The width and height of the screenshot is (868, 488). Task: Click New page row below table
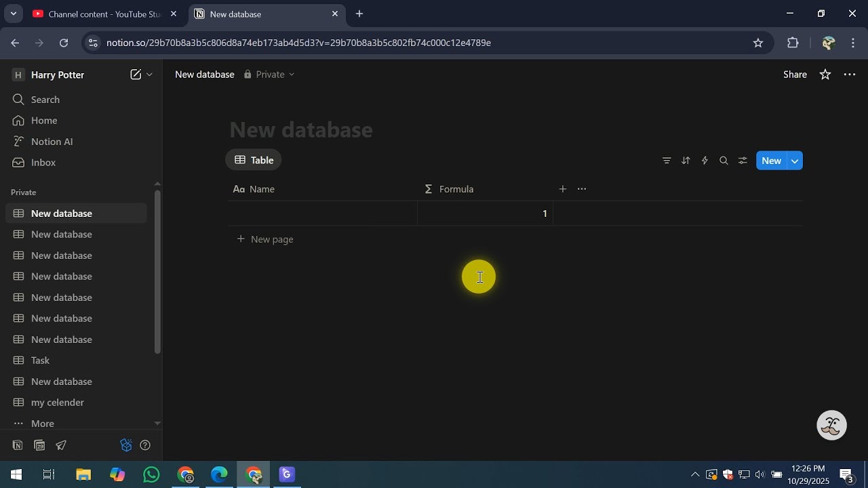[515, 239]
